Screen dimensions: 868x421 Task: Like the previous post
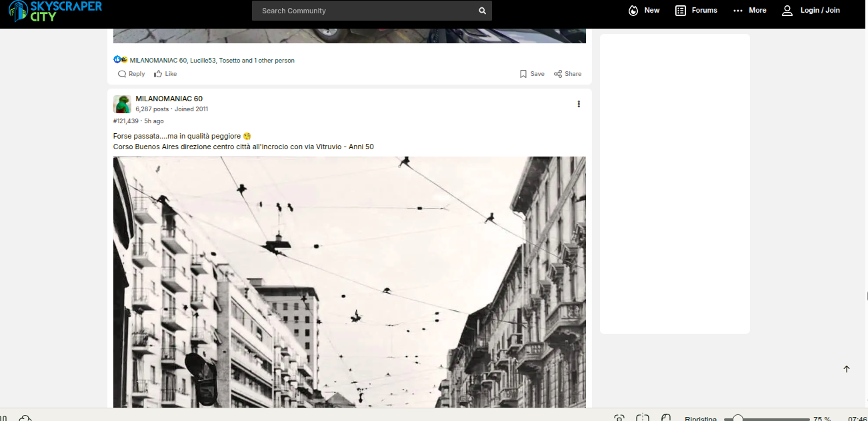click(165, 74)
